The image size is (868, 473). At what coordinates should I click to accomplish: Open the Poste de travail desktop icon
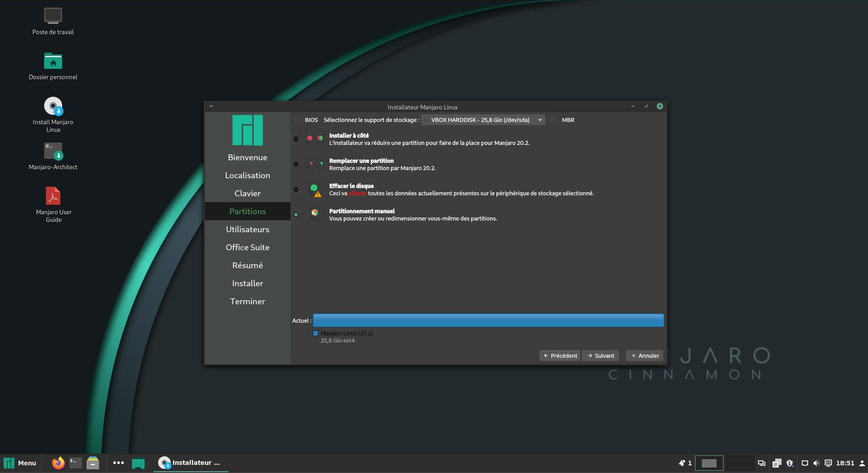[x=53, y=16]
